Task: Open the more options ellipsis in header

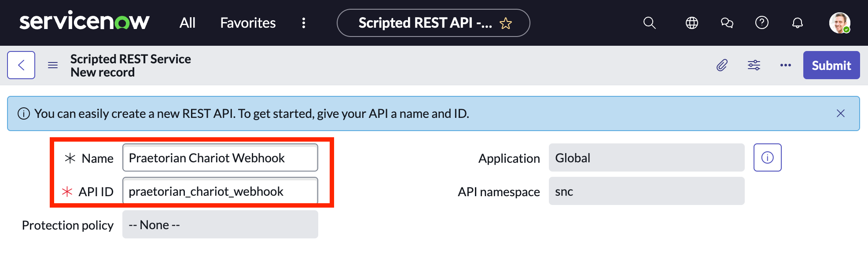Action: [x=786, y=65]
